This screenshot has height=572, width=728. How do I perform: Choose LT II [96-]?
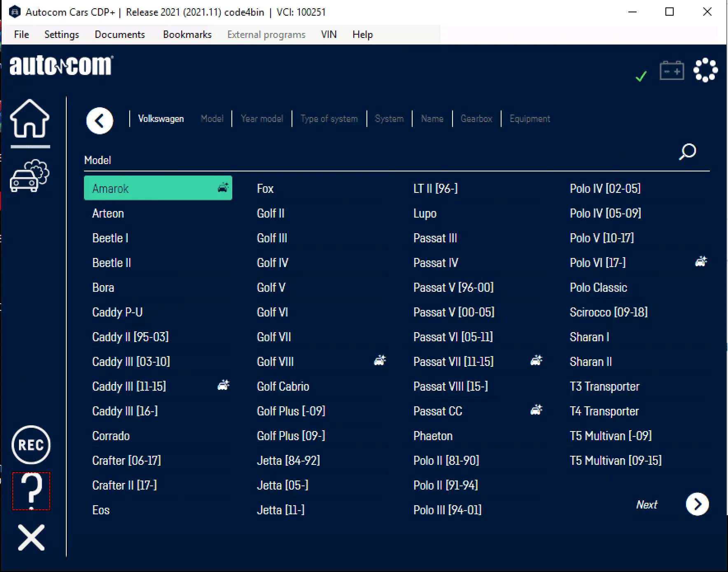tap(436, 189)
